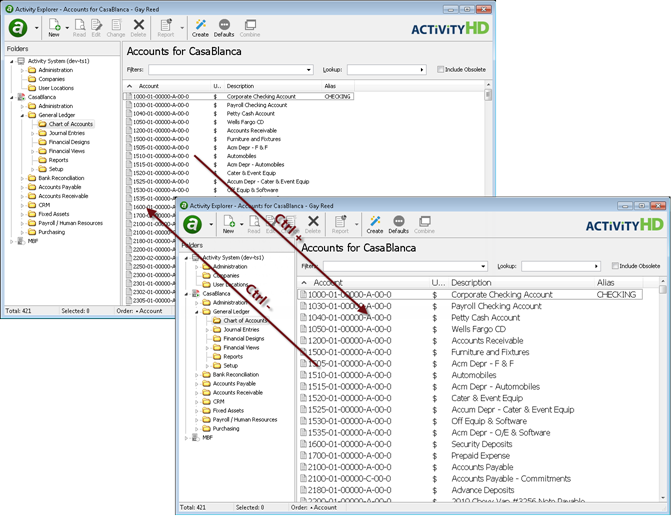Select Financial Designs folder in back window
Screen dimensions: 672x516
(x=64, y=142)
